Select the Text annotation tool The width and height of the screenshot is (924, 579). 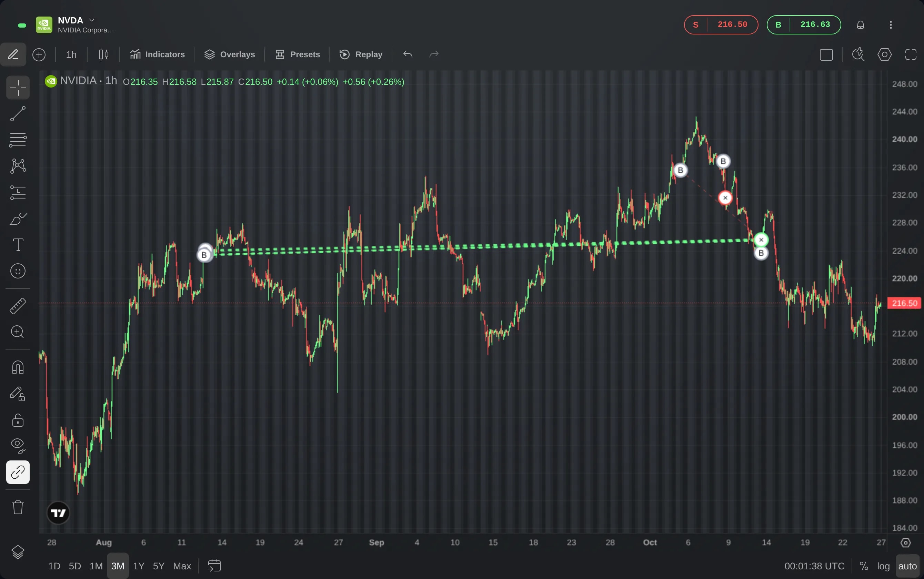18,245
